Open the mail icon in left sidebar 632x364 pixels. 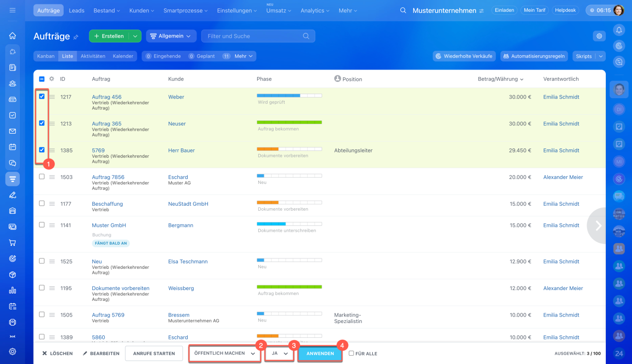(x=12, y=131)
